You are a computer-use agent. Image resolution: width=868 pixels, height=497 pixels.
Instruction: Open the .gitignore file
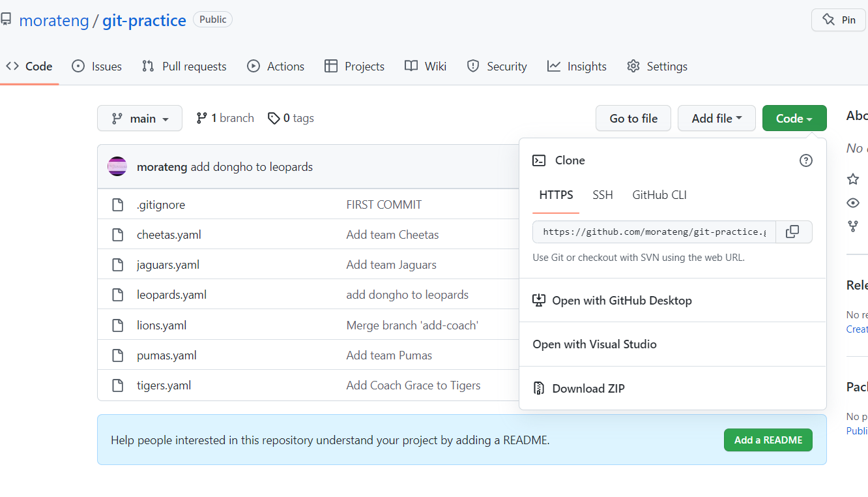tap(161, 205)
